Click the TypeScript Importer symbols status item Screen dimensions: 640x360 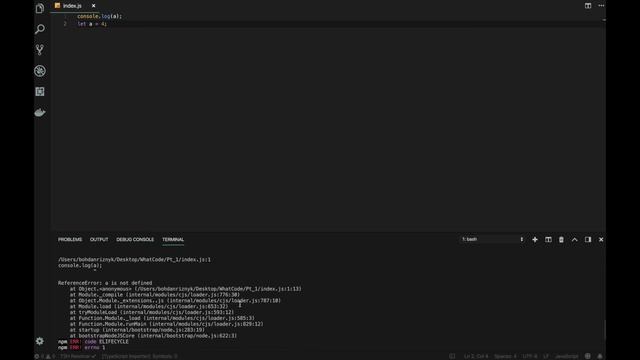point(140,356)
